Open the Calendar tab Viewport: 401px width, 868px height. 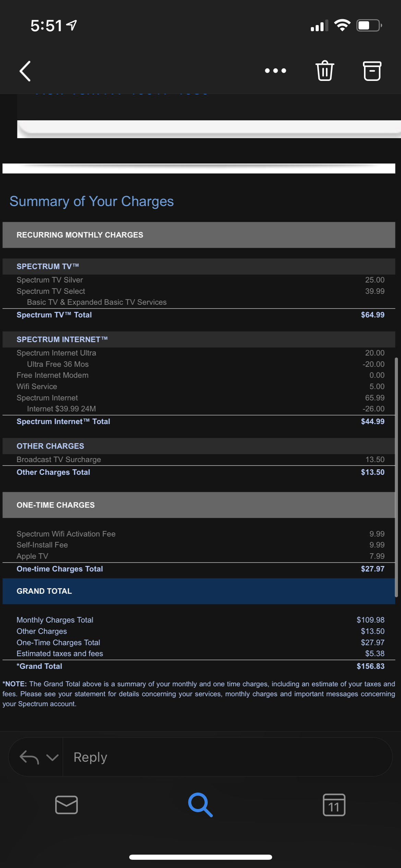pos(334,805)
